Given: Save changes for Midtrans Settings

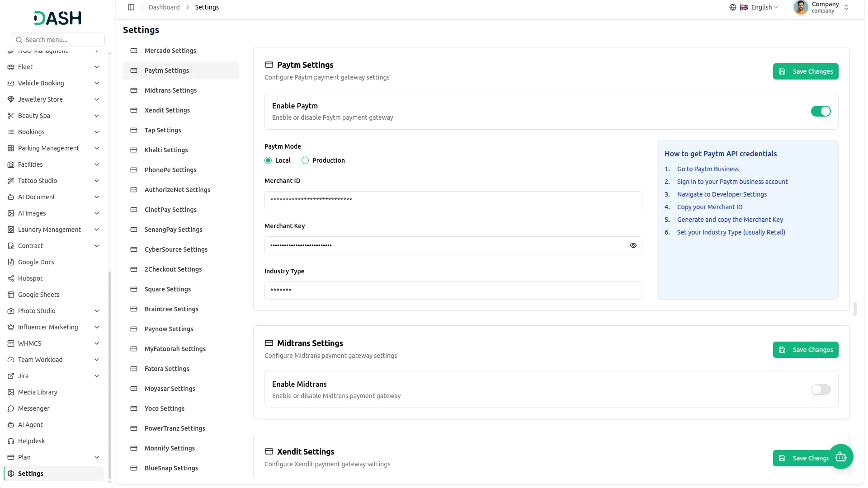Looking at the screenshot, I should (x=805, y=350).
